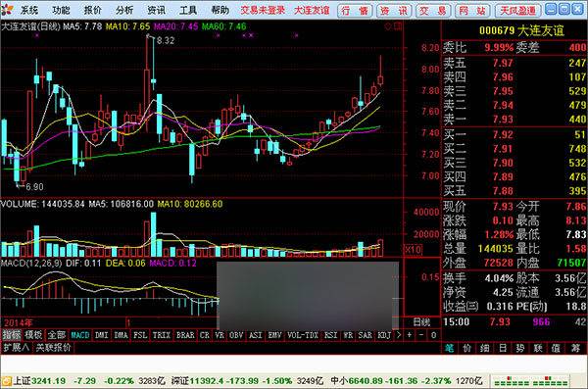Click the small square icon beside the diamond

(398, 26)
